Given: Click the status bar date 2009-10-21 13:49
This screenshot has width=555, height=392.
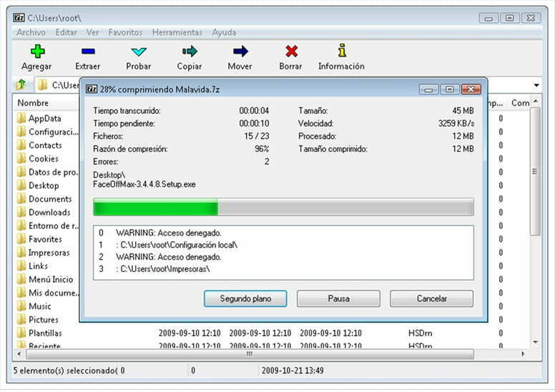Looking at the screenshot, I should coord(293,371).
